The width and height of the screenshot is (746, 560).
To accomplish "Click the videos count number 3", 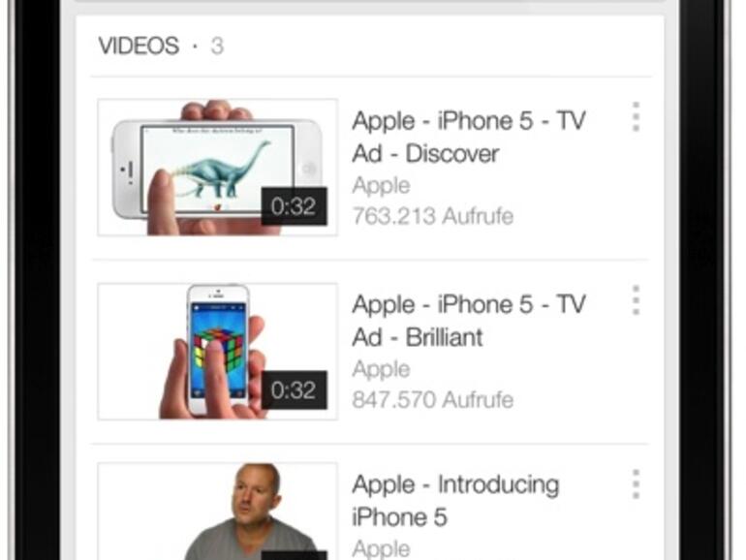I will point(217,47).
